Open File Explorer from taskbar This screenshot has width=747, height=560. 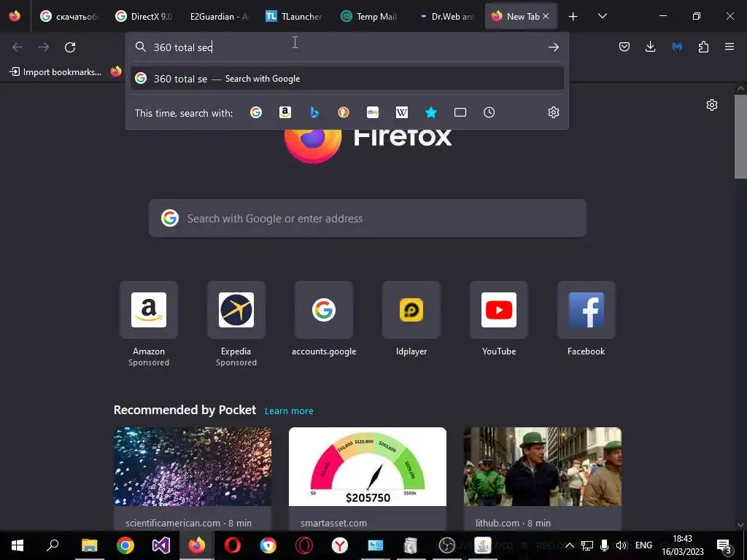[x=89, y=545]
